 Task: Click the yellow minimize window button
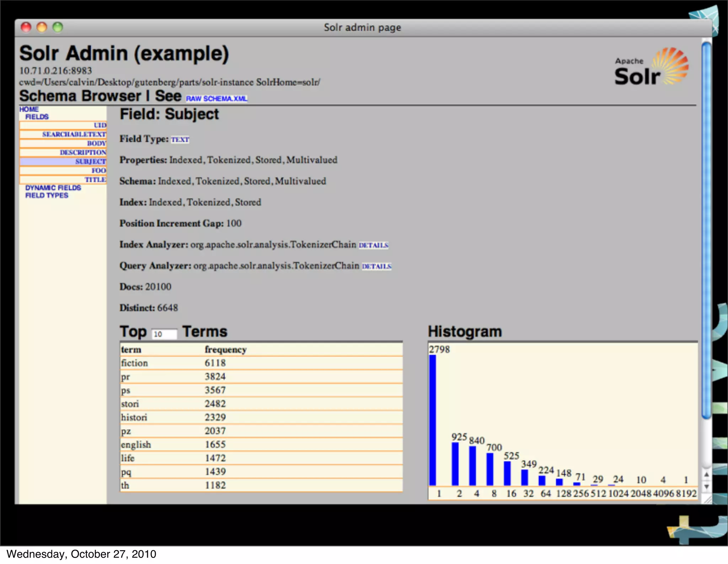pos(42,27)
